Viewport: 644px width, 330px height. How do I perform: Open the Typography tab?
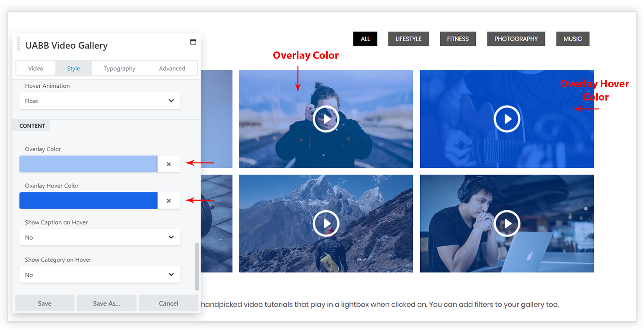[119, 69]
